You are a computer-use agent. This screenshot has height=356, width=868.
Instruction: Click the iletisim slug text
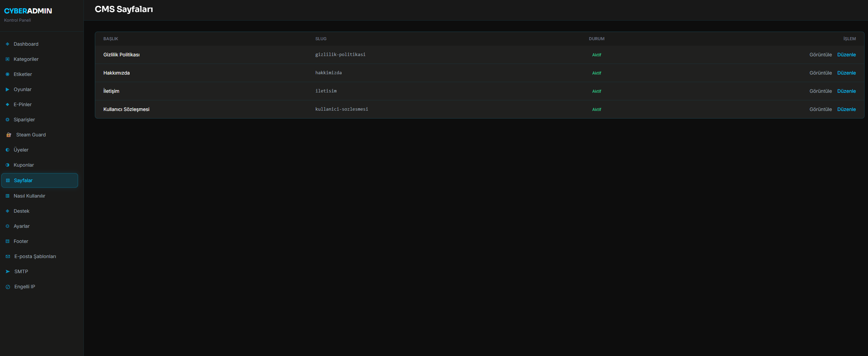coord(326,91)
